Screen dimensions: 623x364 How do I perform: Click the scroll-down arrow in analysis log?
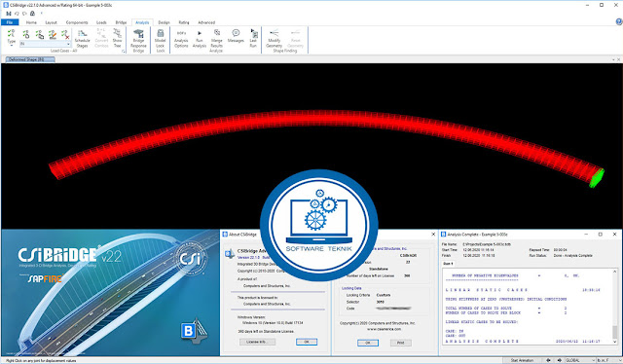click(614, 342)
